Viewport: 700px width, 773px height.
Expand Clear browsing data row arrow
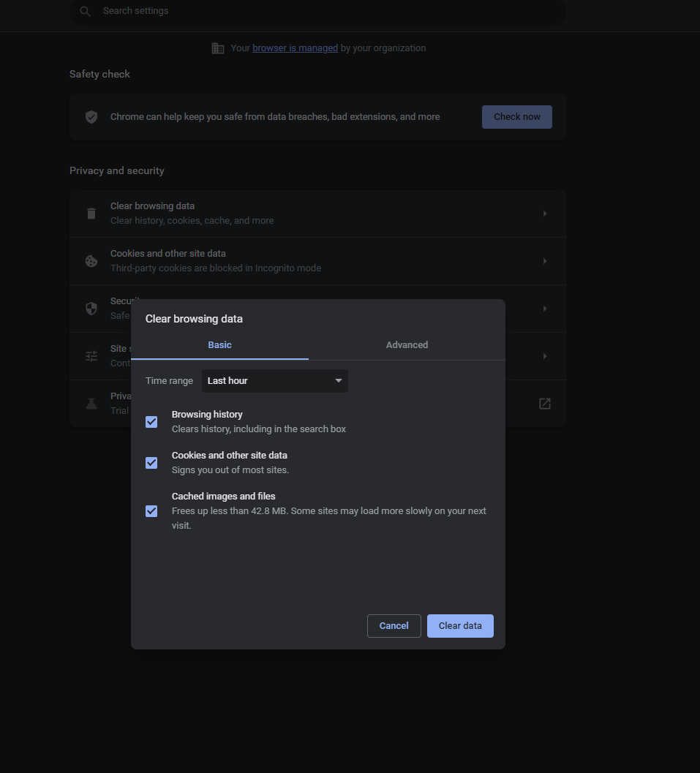545,214
